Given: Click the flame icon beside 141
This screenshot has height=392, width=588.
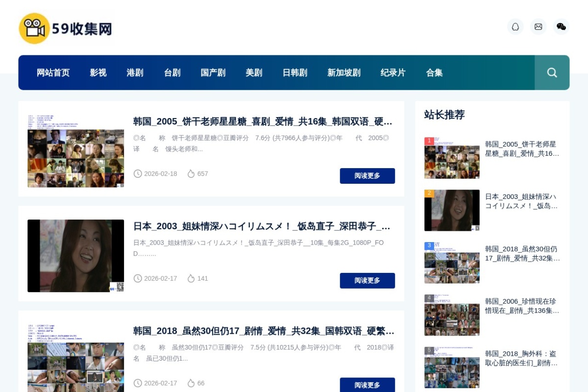Looking at the screenshot, I should 191,279.
